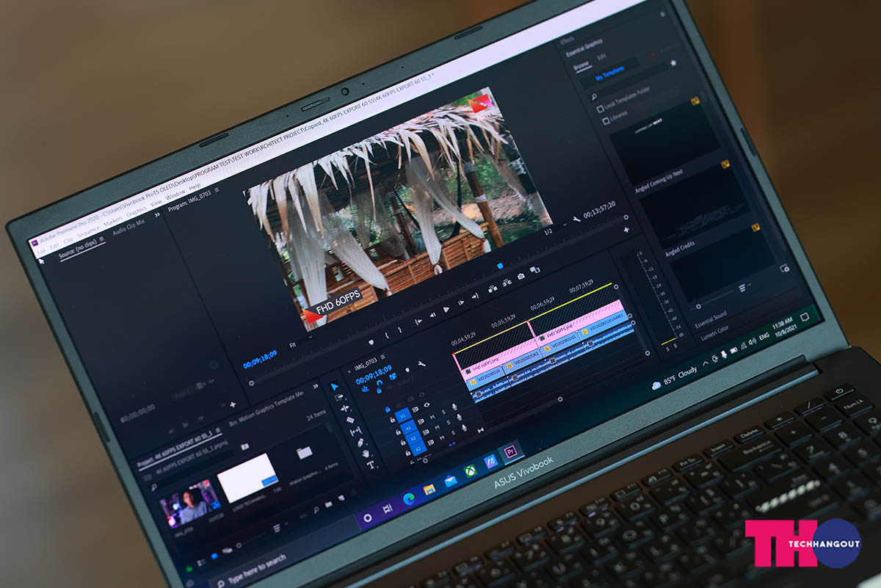
Task: Jump to the Out point in Program monitor
Action: click(475, 297)
